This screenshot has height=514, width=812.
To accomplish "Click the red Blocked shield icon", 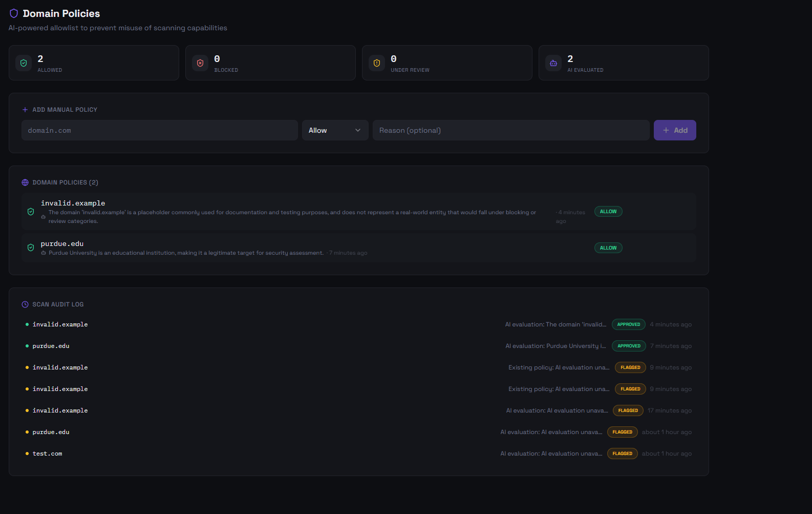I will (200, 63).
